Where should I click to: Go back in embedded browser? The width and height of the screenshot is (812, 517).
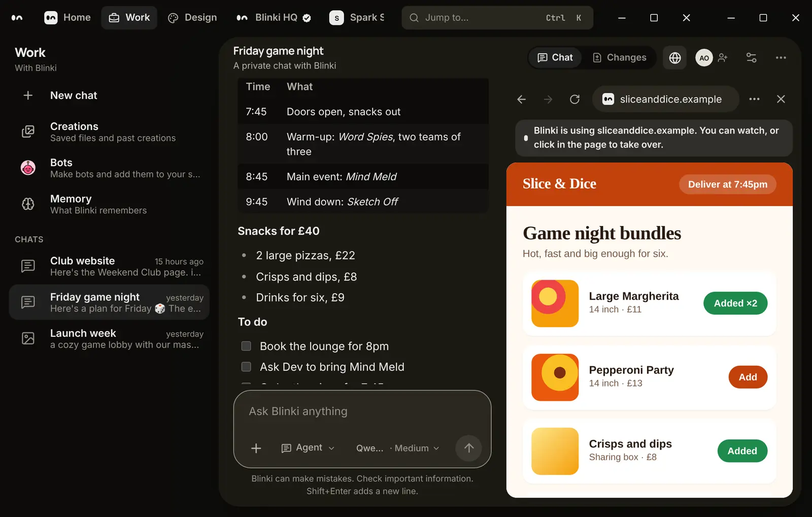point(521,100)
